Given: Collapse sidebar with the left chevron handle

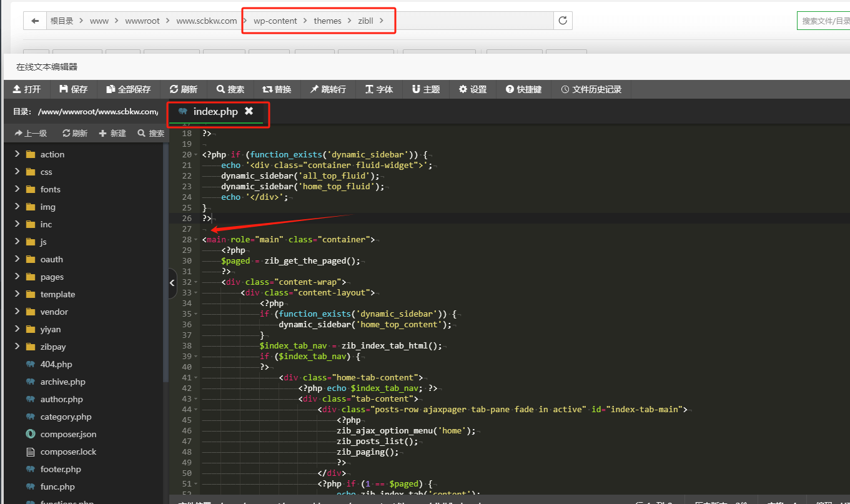Looking at the screenshot, I should click(172, 283).
